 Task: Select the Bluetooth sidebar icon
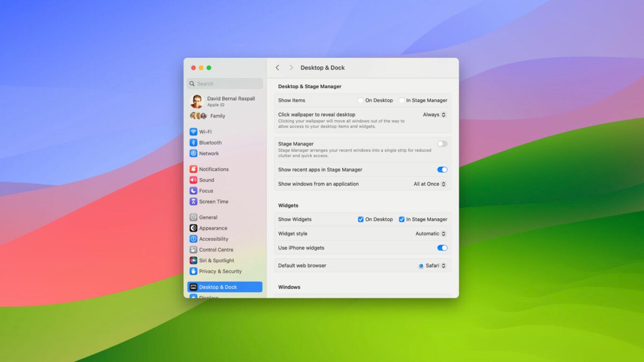tap(194, 142)
